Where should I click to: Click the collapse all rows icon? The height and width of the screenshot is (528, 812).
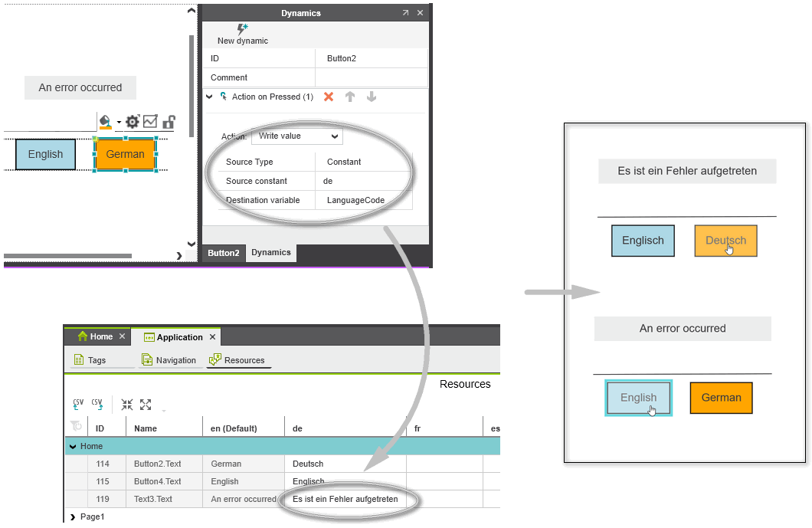[127, 404]
